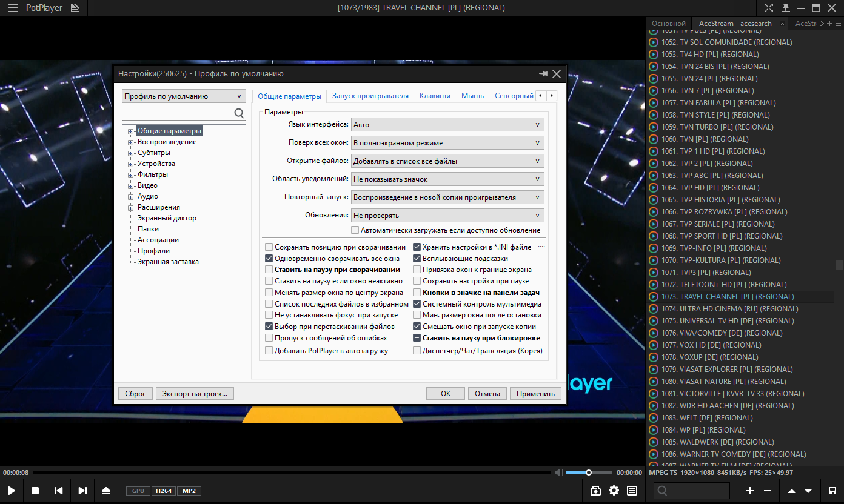This screenshot has width=844, height=504.
Task: Open the playlist tabs menu icon
Action: coord(838,24)
